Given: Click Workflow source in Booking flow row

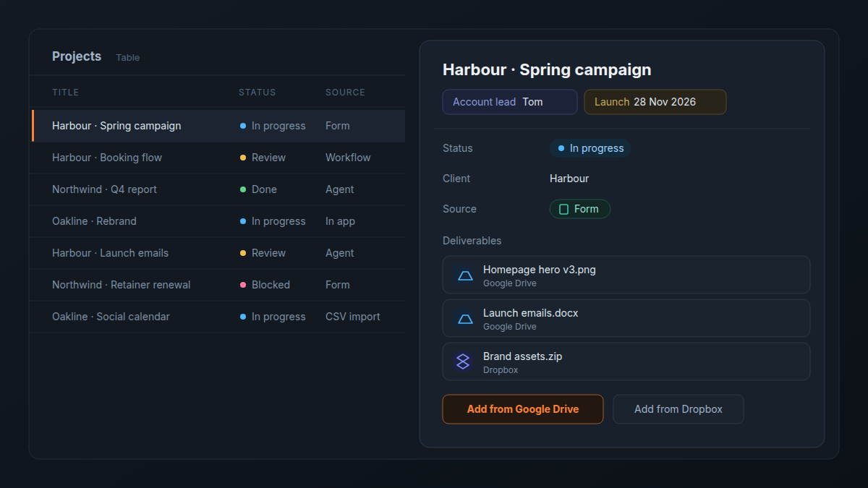Looking at the screenshot, I should [x=348, y=158].
